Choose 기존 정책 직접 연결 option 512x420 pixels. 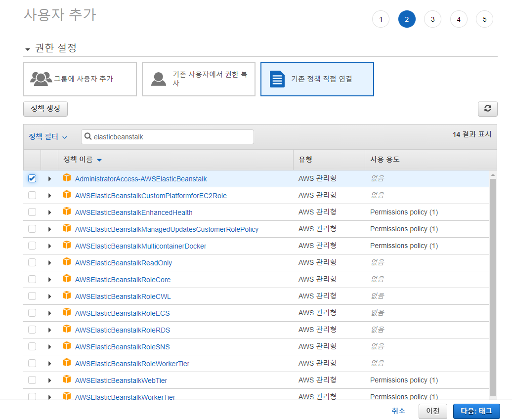317,79
